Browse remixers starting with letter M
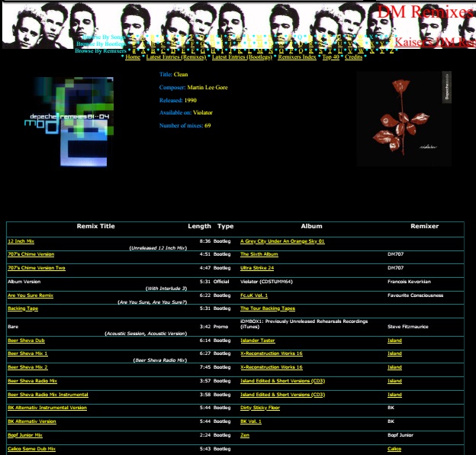 (x=260, y=50)
